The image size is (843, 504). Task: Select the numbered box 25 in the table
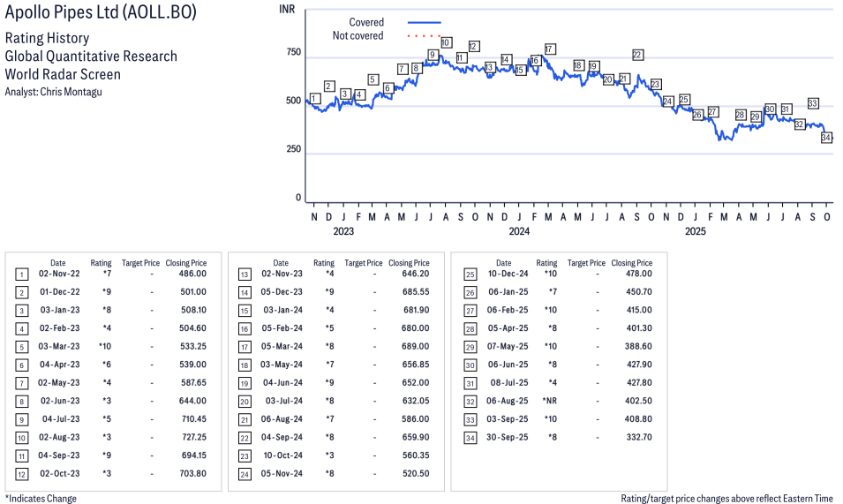(x=470, y=274)
